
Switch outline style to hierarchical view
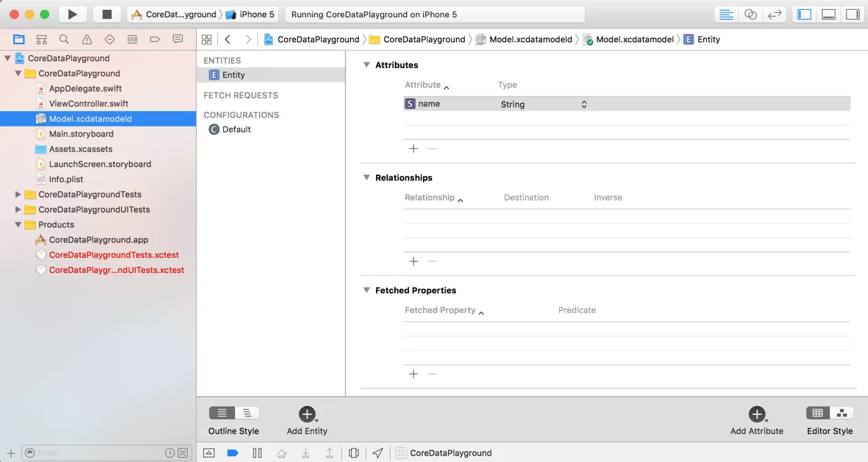click(247, 413)
